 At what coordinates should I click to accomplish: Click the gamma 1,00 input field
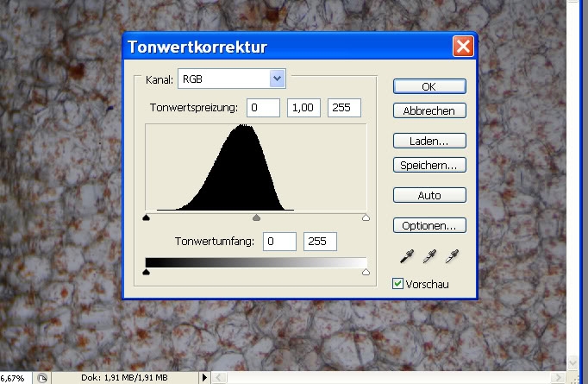click(x=303, y=108)
